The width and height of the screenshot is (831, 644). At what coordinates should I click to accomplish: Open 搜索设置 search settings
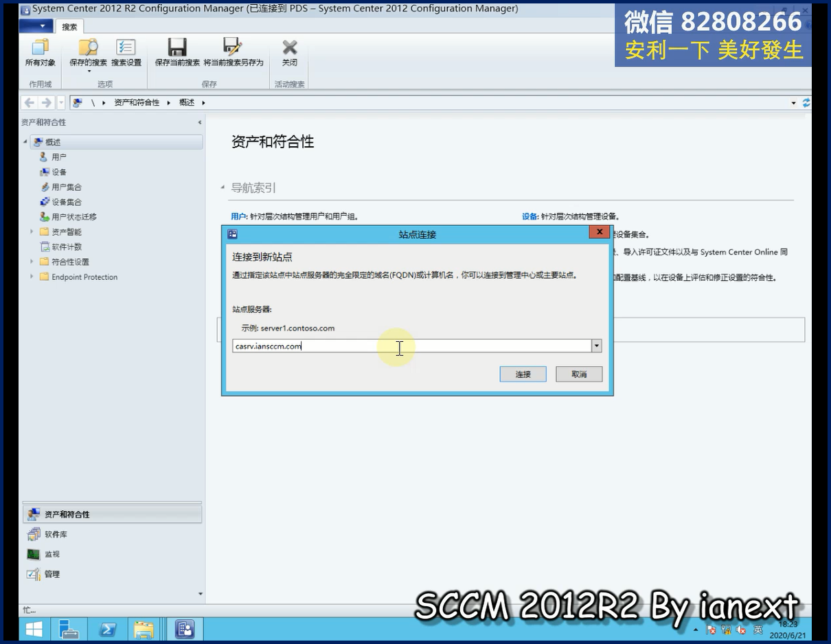click(126, 52)
